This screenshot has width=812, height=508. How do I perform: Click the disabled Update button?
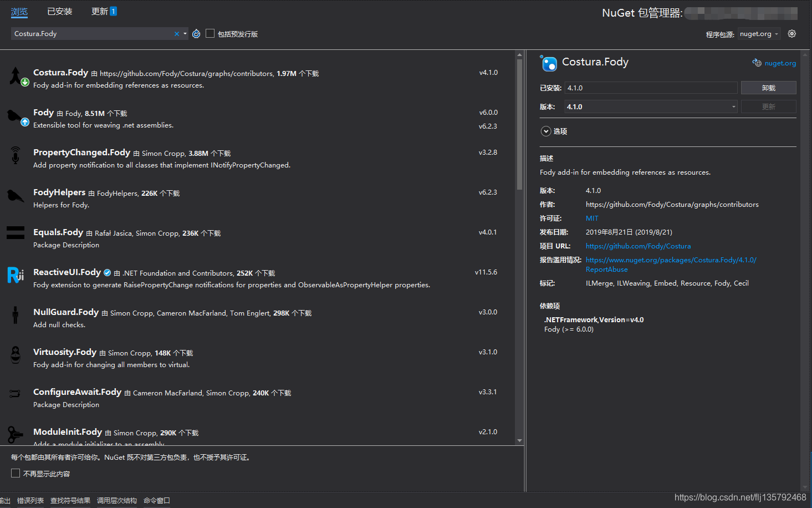(768, 106)
